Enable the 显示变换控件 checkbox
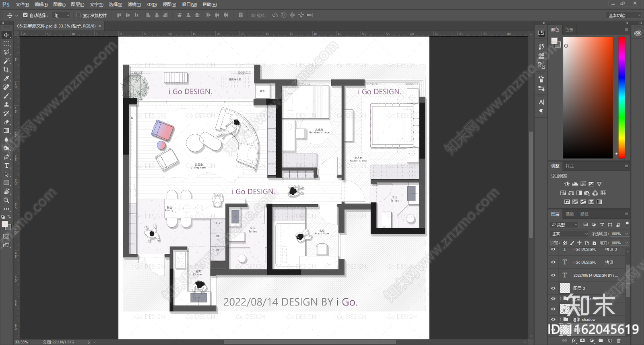 [78, 15]
